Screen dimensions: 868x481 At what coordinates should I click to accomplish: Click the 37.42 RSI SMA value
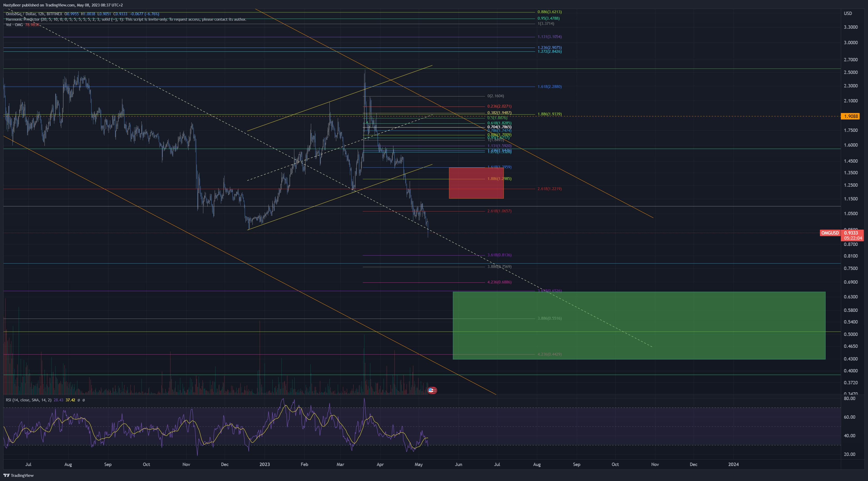point(70,400)
